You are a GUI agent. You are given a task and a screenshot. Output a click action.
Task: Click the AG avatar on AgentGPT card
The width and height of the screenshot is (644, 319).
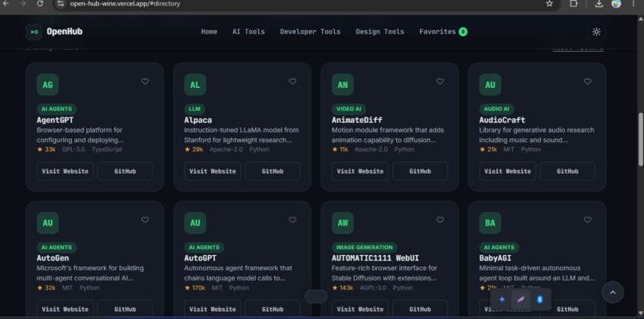point(48,85)
